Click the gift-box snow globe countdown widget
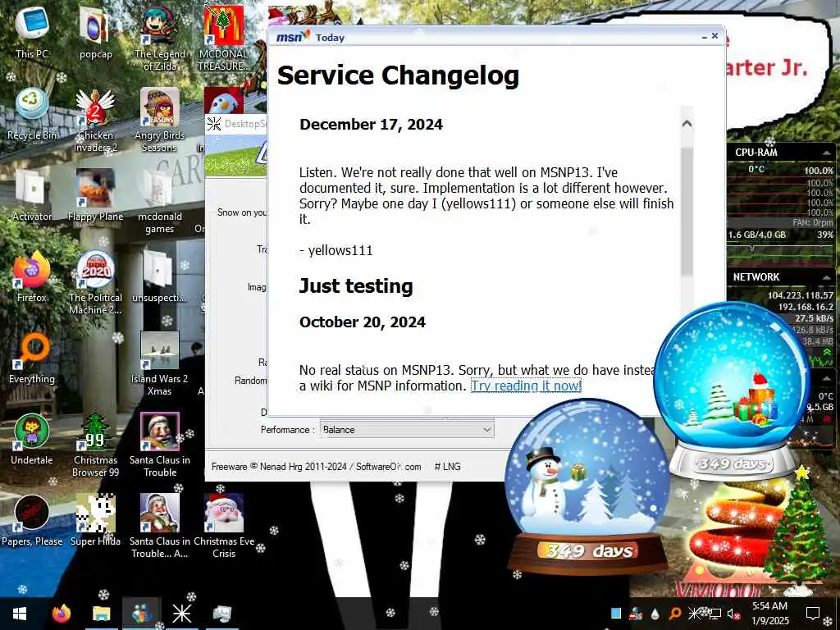This screenshot has width=840, height=630. [x=733, y=390]
